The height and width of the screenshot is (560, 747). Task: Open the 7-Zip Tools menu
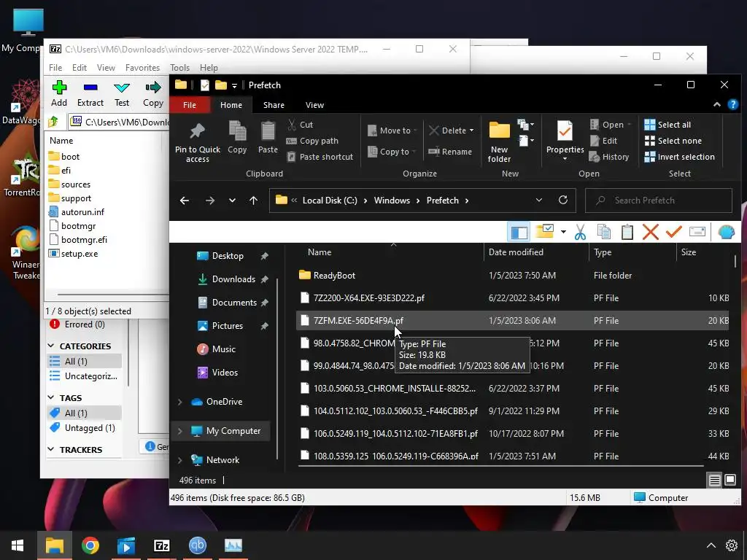(x=179, y=68)
